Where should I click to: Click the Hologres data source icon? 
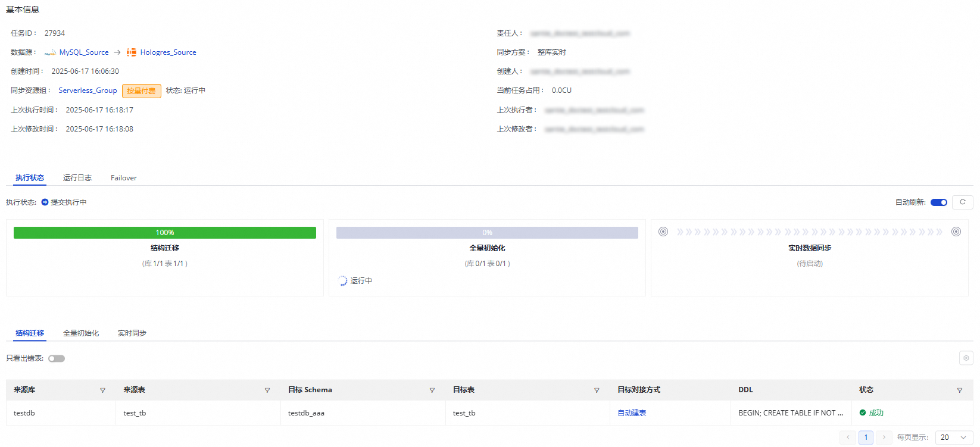pos(132,52)
